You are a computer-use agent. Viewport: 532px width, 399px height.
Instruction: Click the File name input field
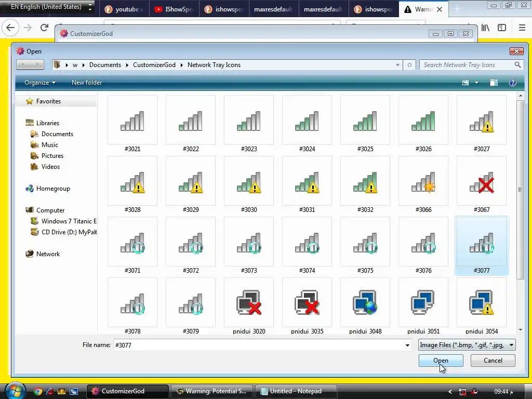coord(259,345)
